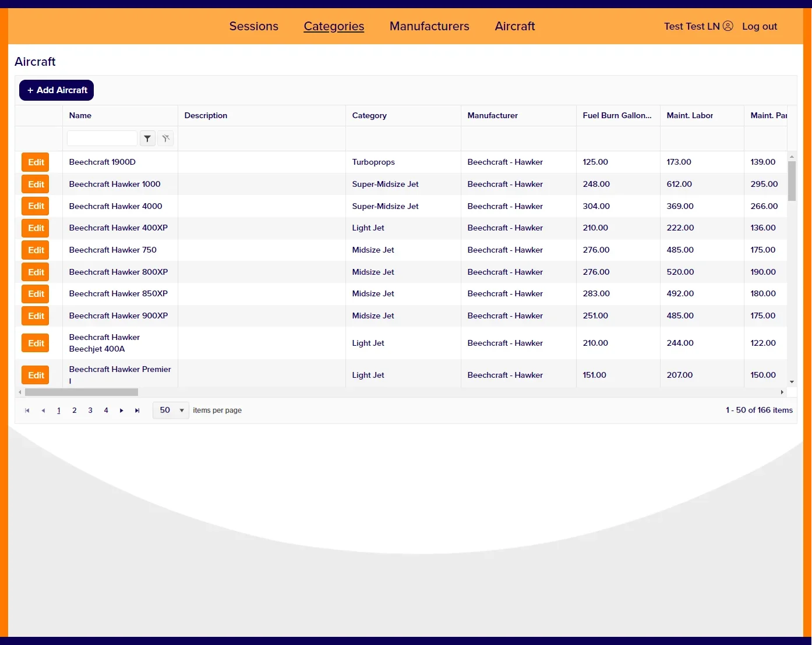
Task: Open the Aircraft menu
Action: (515, 26)
